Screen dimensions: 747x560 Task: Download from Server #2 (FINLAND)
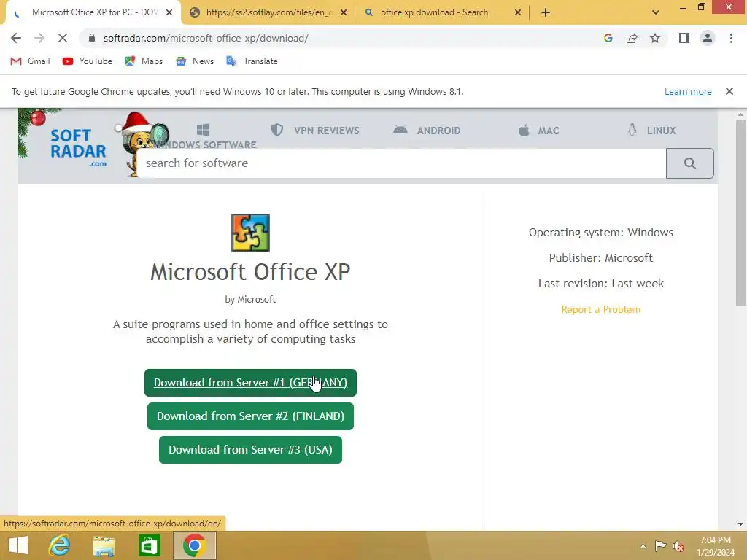coord(251,416)
